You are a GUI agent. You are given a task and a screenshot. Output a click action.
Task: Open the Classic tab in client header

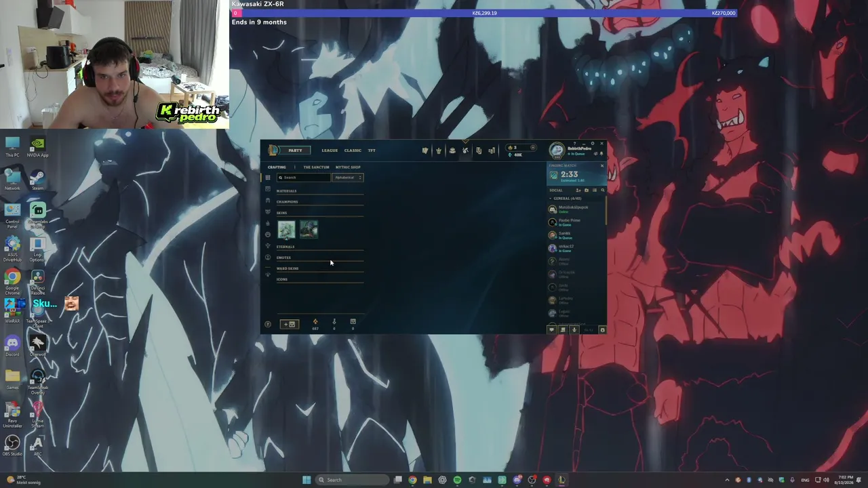click(x=353, y=150)
